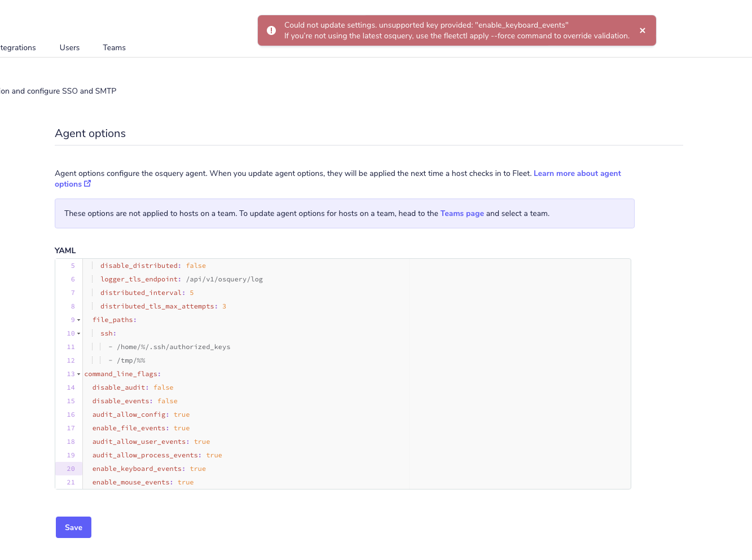Click the external link icon after "agent options"
The width and height of the screenshot is (752, 560).
pyautogui.click(x=87, y=183)
